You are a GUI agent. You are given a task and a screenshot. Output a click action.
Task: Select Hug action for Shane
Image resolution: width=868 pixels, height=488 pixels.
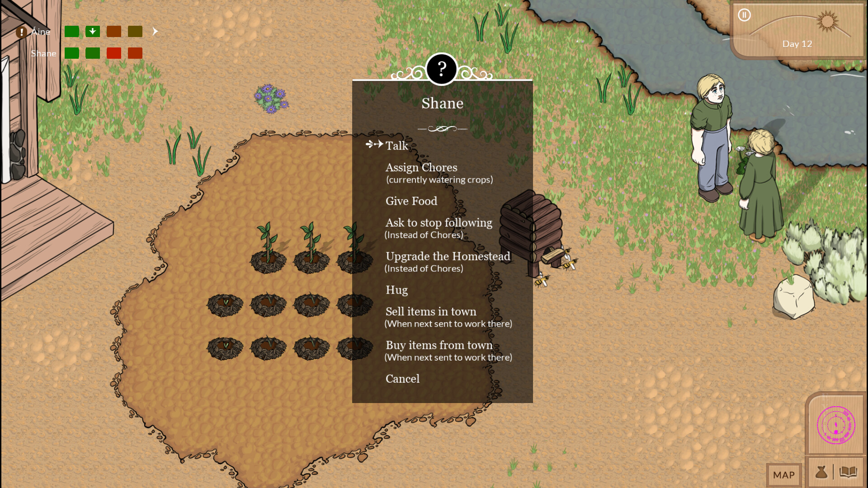[396, 290]
